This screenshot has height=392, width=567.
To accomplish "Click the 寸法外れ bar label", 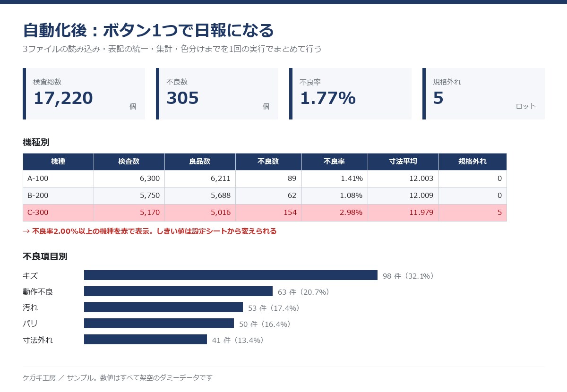I will (x=38, y=340).
